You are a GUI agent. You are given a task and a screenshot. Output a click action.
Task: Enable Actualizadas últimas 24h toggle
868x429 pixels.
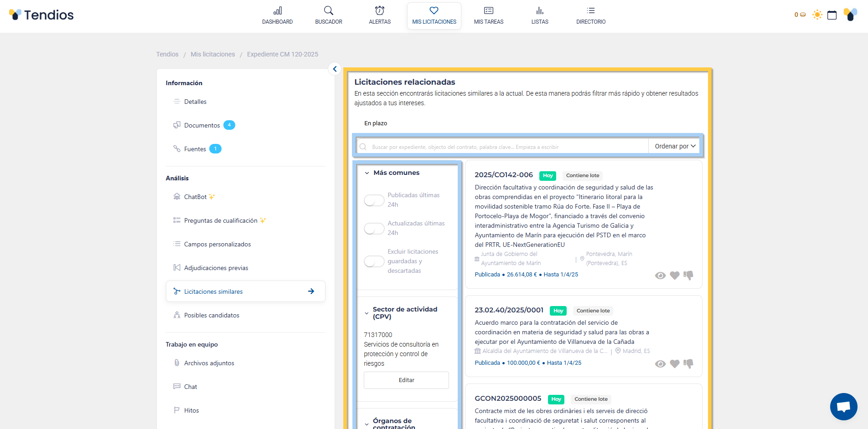374,229
